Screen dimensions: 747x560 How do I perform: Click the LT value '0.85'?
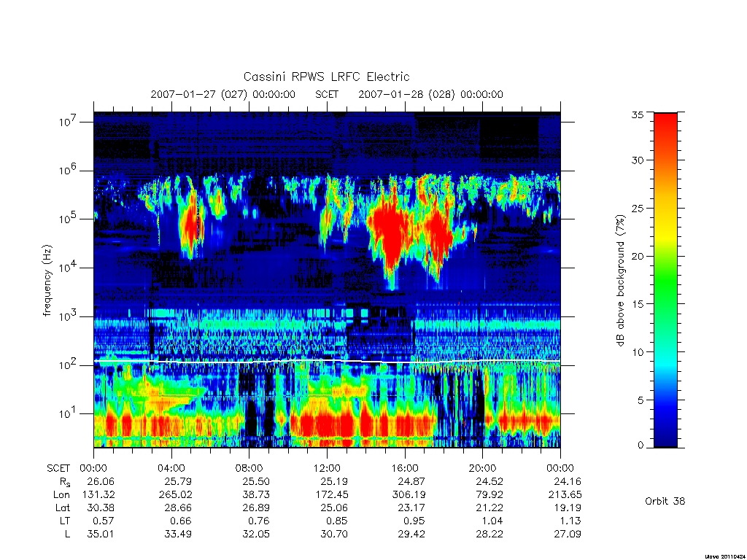337,521
